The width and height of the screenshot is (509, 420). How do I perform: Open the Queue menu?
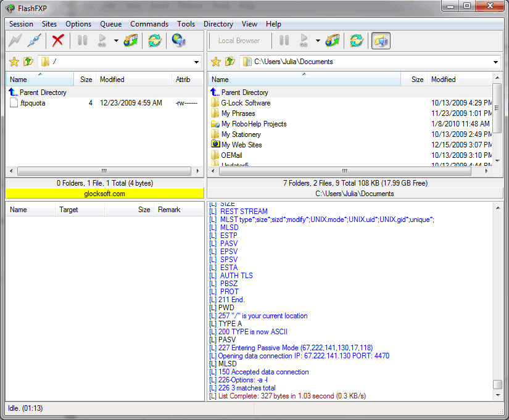click(x=110, y=24)
